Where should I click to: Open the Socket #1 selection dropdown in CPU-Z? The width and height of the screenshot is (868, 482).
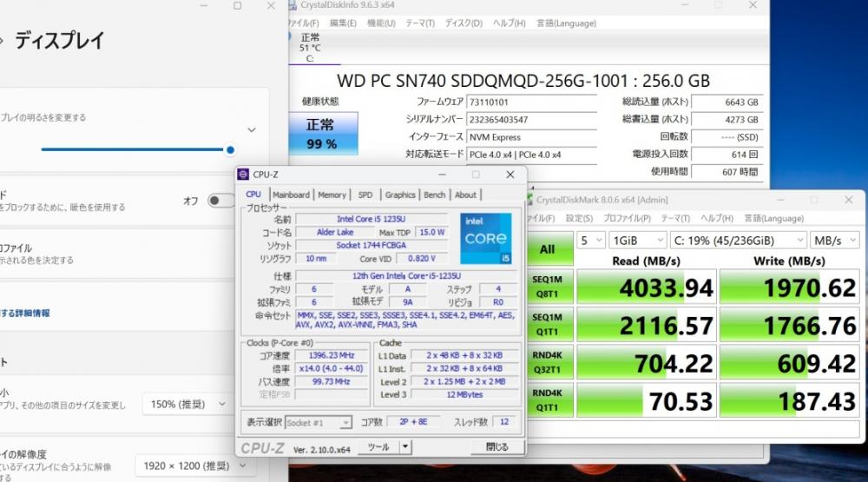click(319, 423)
